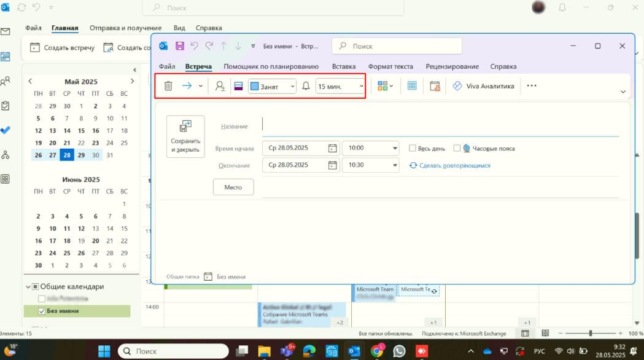Open the 15 мин. reminder dropdown
644x360 pixels.
338,86
